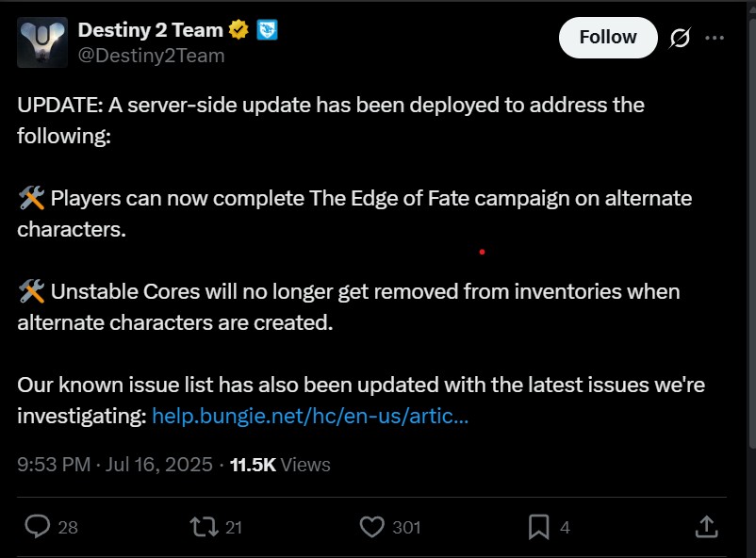756x558 pixels.
Task: Click the 9:53 PM Jul 16, 2025 timestamp
Action: 115,465
